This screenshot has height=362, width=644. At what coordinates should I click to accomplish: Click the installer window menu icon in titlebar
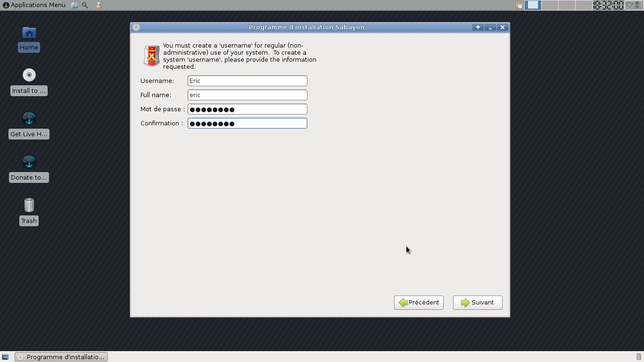click(x=136, y=27)
